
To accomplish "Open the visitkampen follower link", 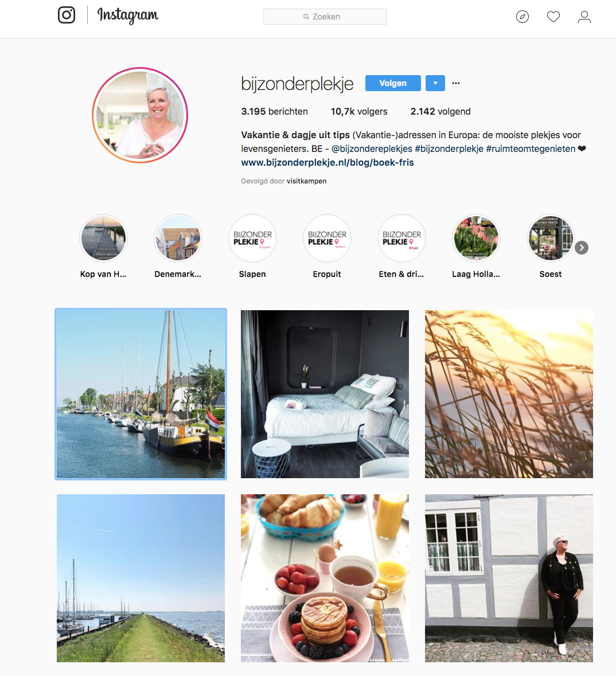I will [306, 181].
